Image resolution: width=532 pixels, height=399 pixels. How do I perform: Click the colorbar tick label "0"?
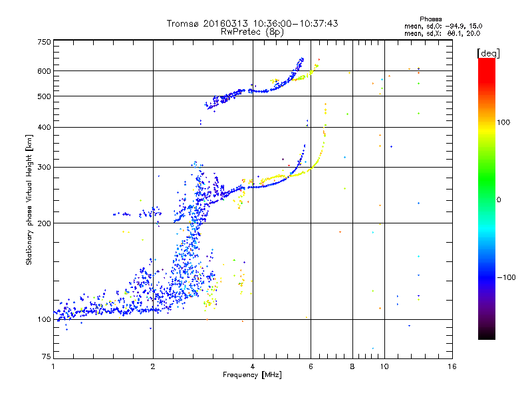click(x=499, y=200)
